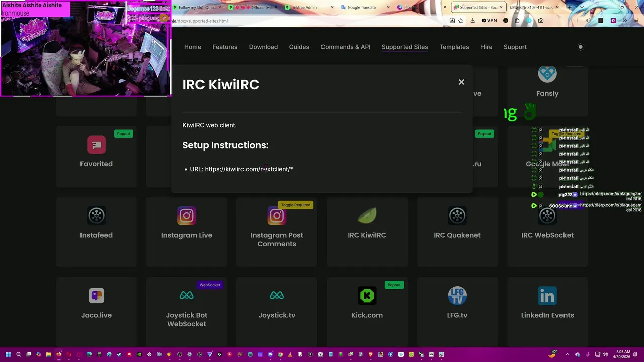Open the Windows Start button
Image resolution: width=644 pixels, height=362 pixels.
(9, 354)
